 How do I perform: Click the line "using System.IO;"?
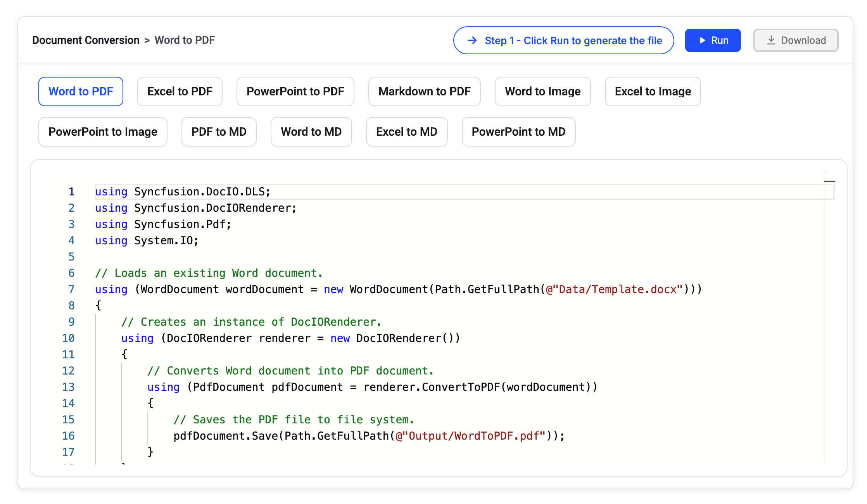[x=147, y=240]
